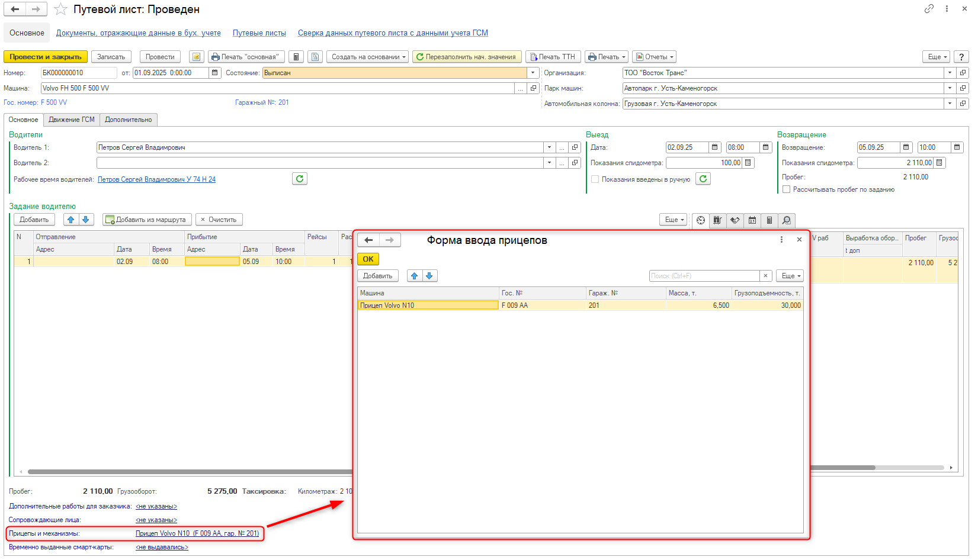This screenshot has width=978, height=560.
Task: Open 'Создать на основании' dropdown menu
Action: point(367,57)
